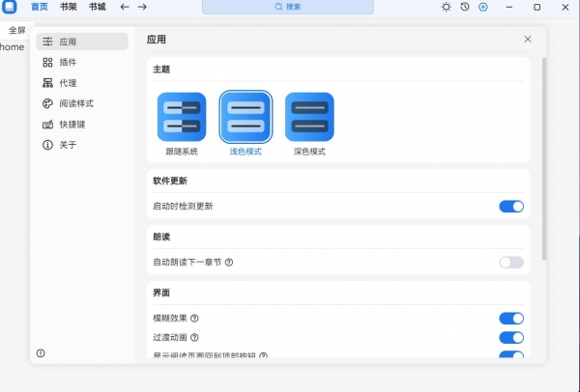The height and width of the screenshot is (392, 580).
Task: Go forward with the right arrow
Action: click(x=142, y=7)
